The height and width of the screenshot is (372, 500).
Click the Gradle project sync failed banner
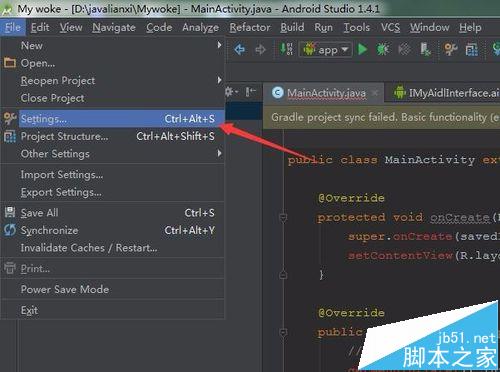381,117
